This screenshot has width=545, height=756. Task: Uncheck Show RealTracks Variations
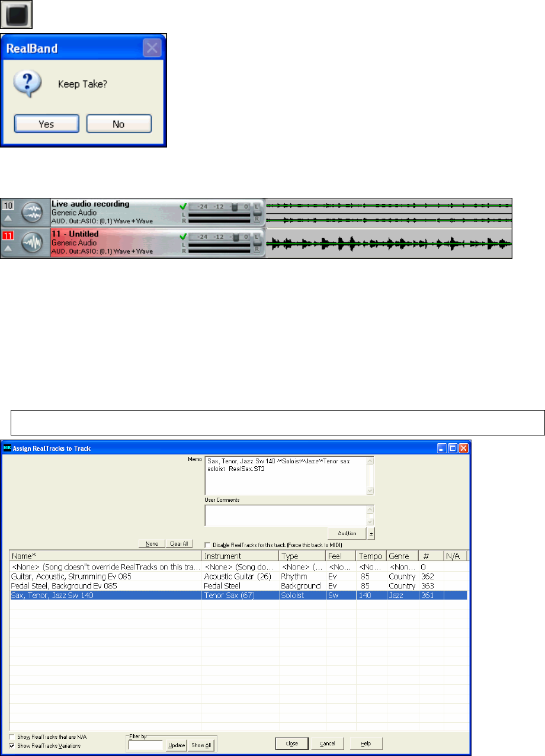click(x=13, y=746)
